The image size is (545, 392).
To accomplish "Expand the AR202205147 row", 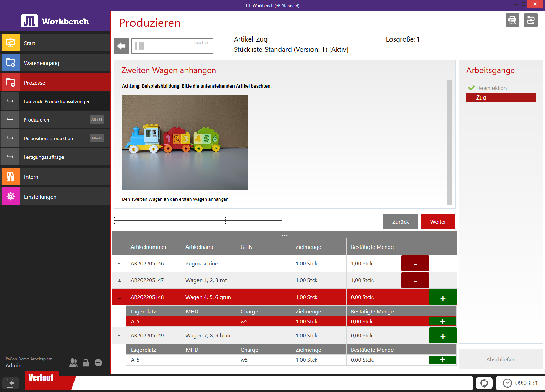I will [x=120, y=280].
